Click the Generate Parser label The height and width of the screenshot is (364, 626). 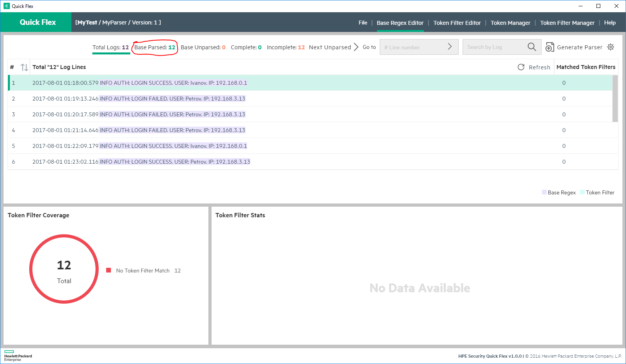click(579, 47)
